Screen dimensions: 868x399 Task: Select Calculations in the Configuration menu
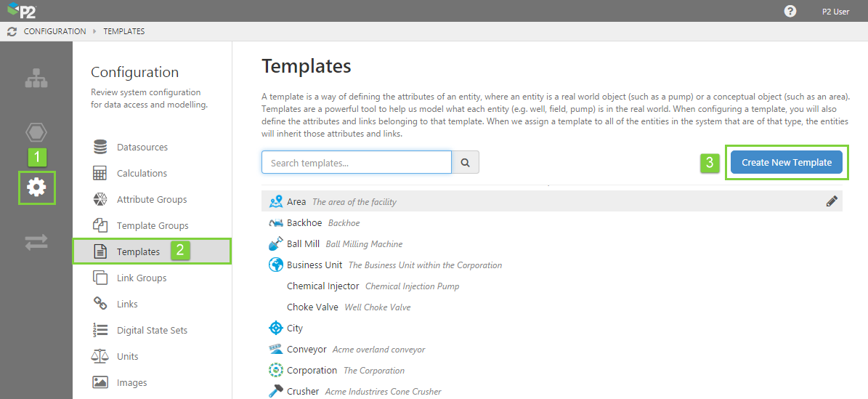click(142, 174)
